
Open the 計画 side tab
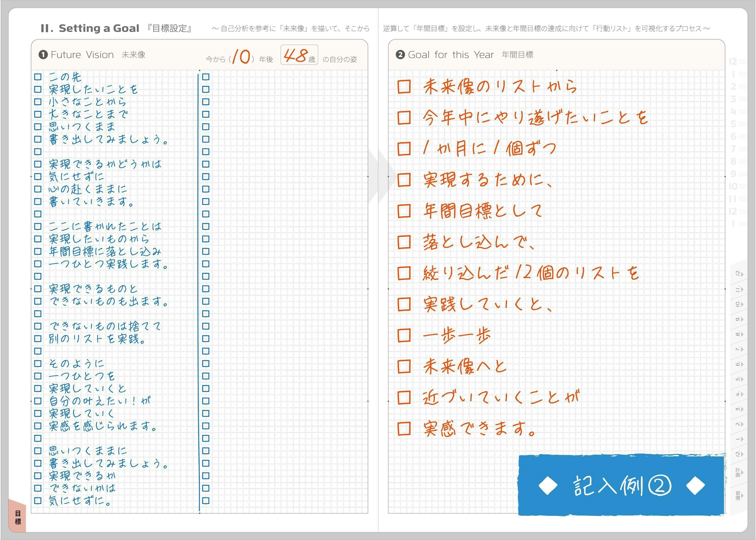(738, 472)
